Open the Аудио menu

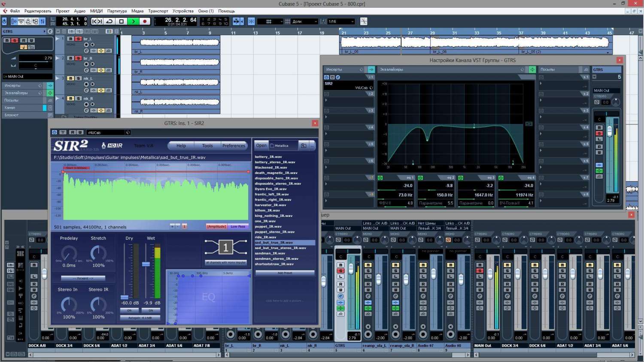(x=80, y=11)
